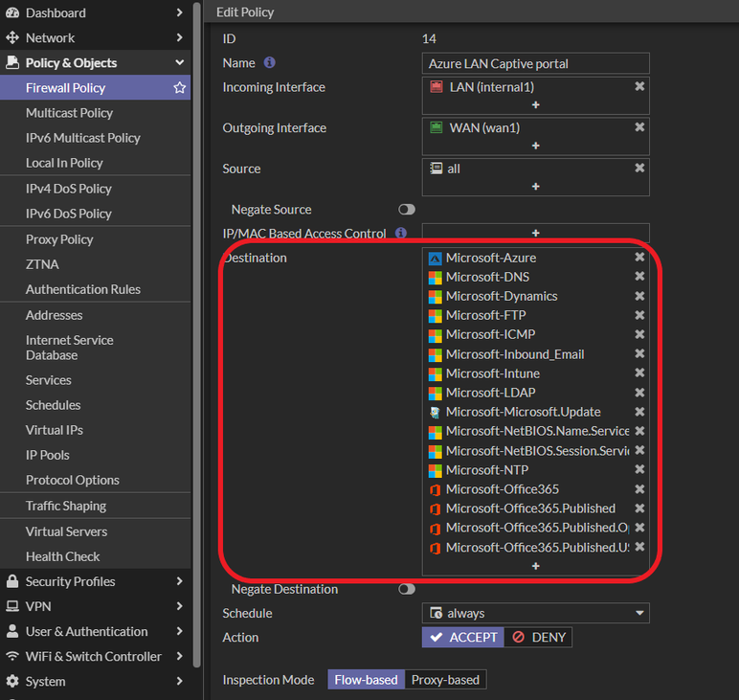The image size is (739, 700).
Task: Collapse the Policy & Objects section
Action: click(x=180, y=62)
